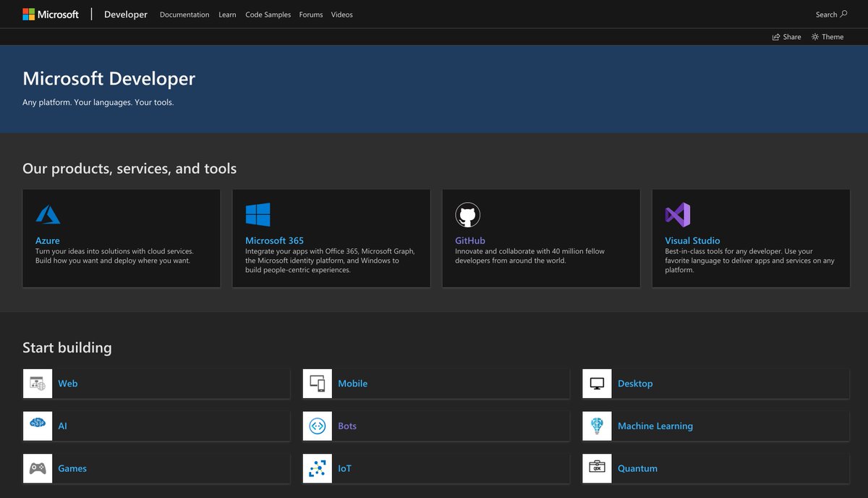868x498 pixels.
Task: Select the Bots icon in Start building
Action: (317, 426)
